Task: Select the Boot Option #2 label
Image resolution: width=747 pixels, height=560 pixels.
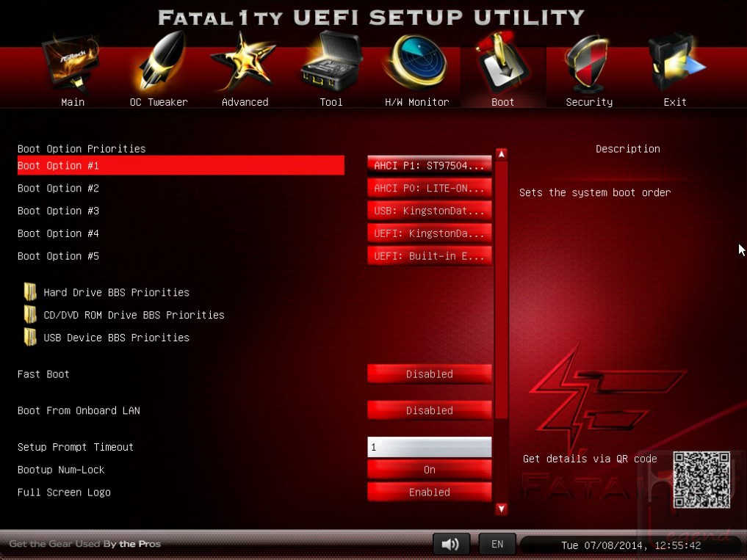Action: click(58, 188)
